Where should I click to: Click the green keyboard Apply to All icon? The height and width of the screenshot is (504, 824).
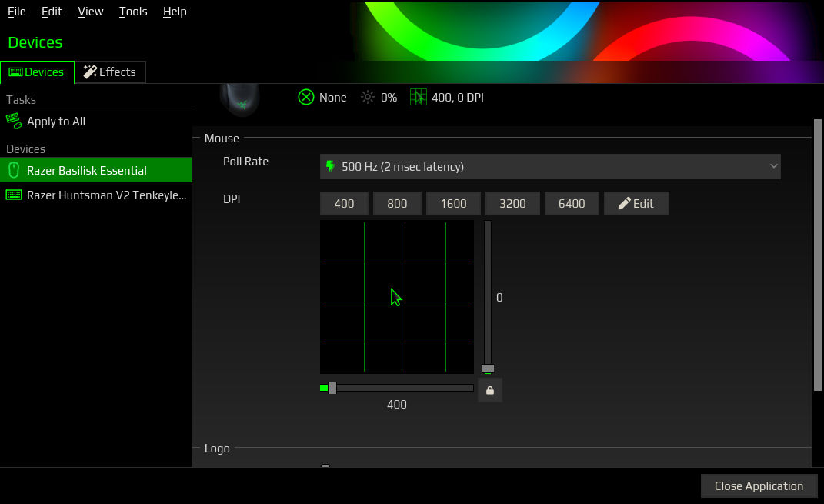coord(13,121)
